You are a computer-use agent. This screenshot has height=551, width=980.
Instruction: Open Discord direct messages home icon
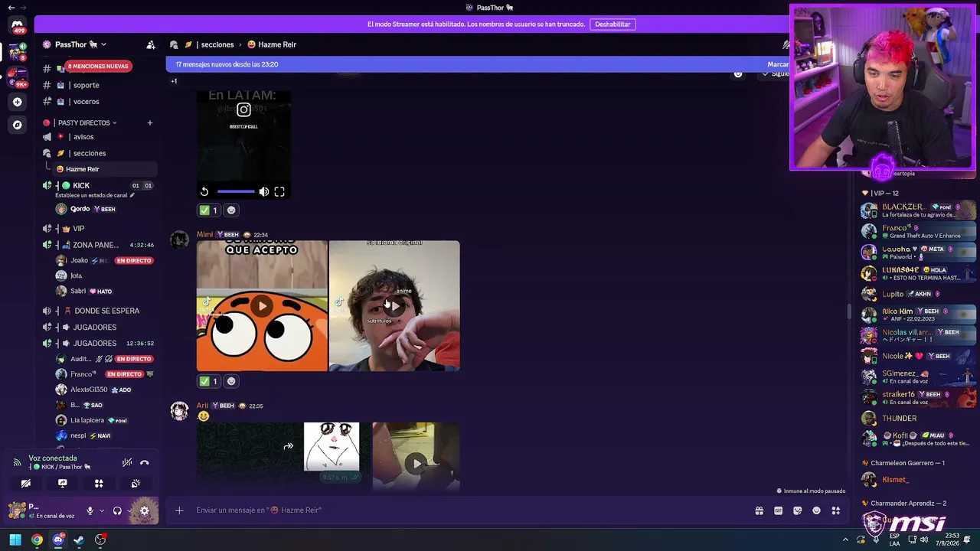tap(17, 25)
